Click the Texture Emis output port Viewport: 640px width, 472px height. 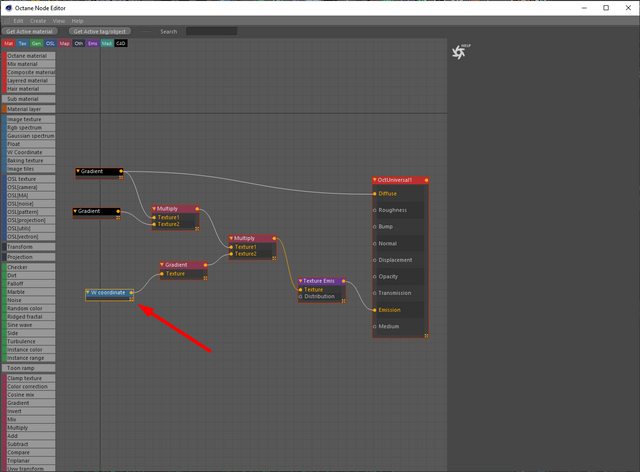[344, 281]
